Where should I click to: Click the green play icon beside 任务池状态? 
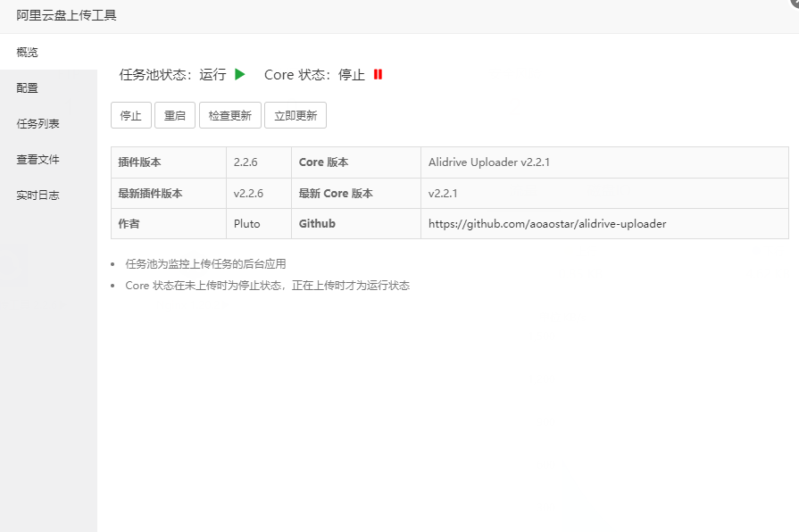(x=239, y=75)
